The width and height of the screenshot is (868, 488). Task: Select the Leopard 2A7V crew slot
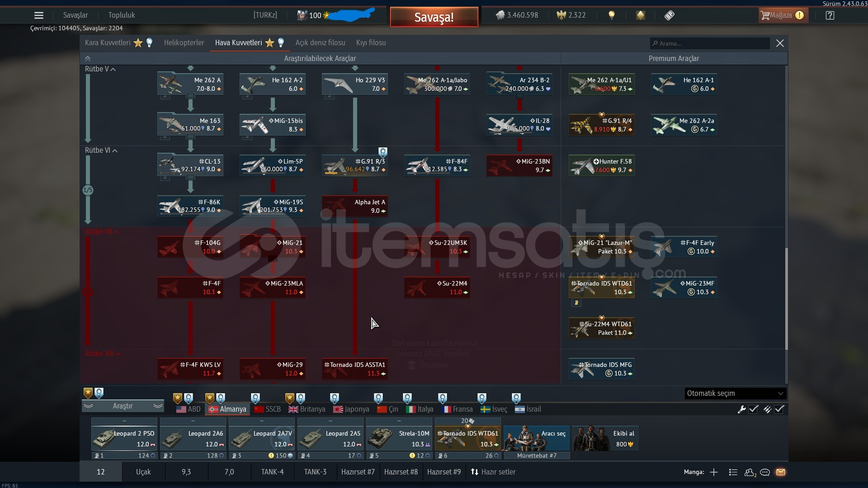click(x=262, y=438)
